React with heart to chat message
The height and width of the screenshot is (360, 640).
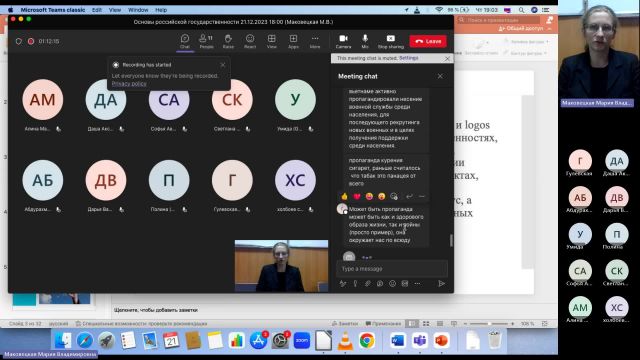[357, 197]
